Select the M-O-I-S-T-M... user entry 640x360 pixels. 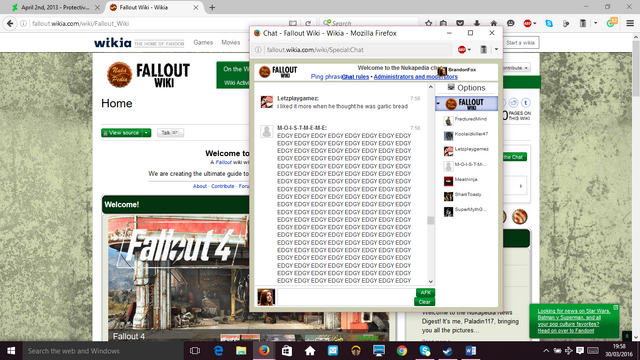pos(466,165)
